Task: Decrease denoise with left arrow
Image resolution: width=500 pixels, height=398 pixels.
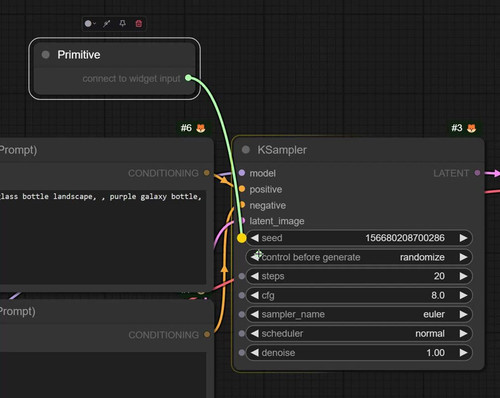Action: 254,353
